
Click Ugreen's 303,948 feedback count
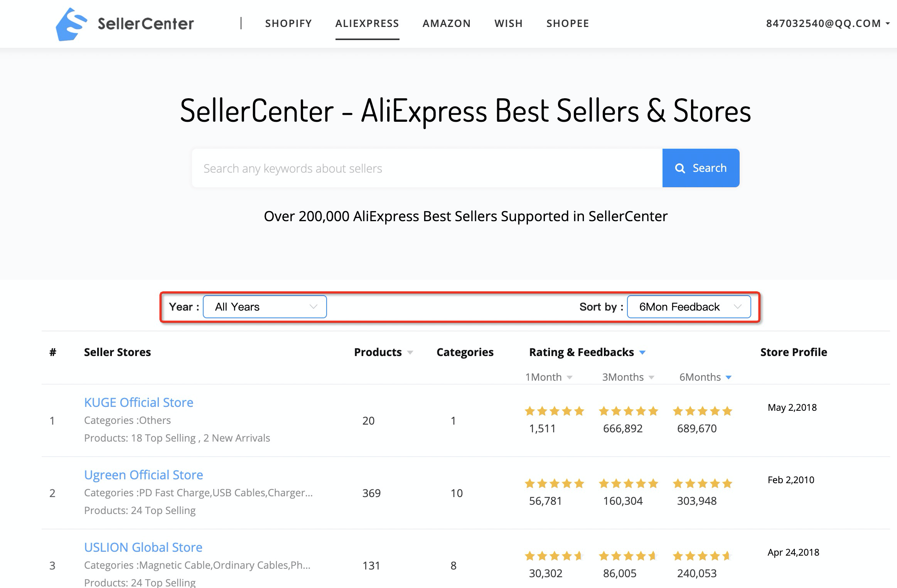pyautogui.click(x=697, y=501)
